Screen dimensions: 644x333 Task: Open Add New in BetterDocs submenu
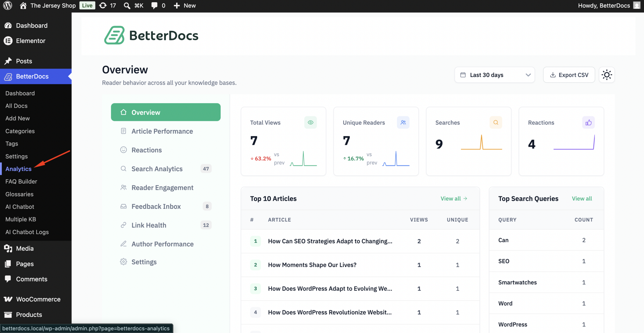17,118
